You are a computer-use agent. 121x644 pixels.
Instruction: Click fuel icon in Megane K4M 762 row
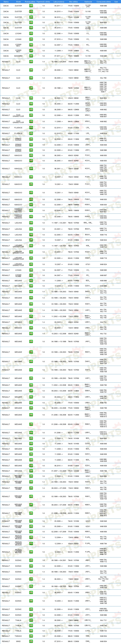[x=31, y=403]
